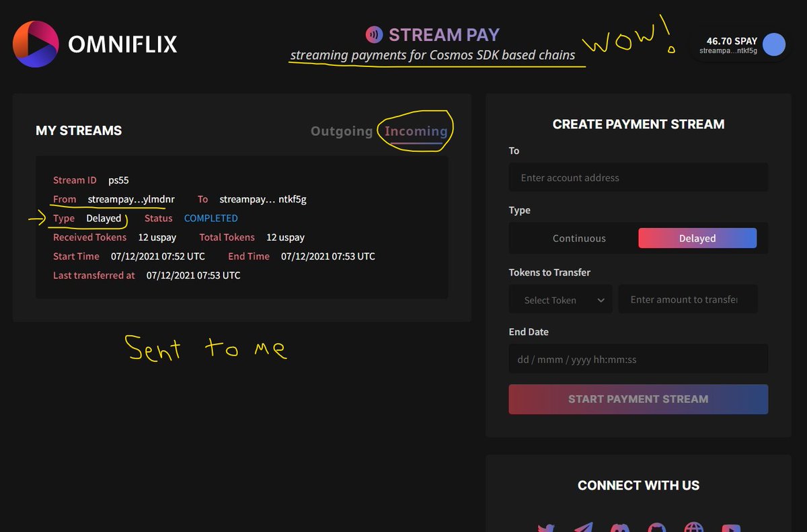This screenshot has height=532, width=807.
Task: Click the SPAY wallet balance chip
Action: point(738,44)
